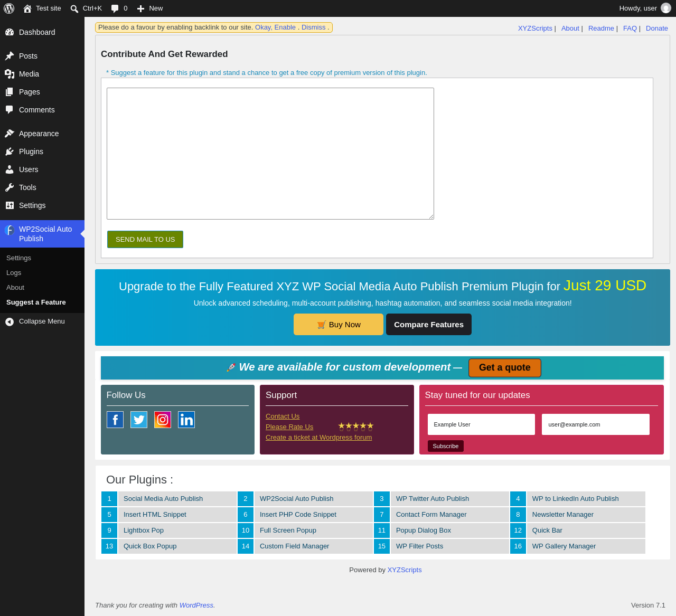The height and width of the screenshot is (616, 676).
Task: Click the feature suggestion text area
Action: 270,154
